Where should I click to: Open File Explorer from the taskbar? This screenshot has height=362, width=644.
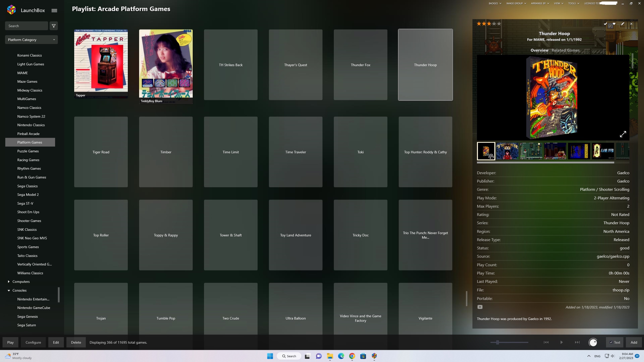[x=330, y=356]
